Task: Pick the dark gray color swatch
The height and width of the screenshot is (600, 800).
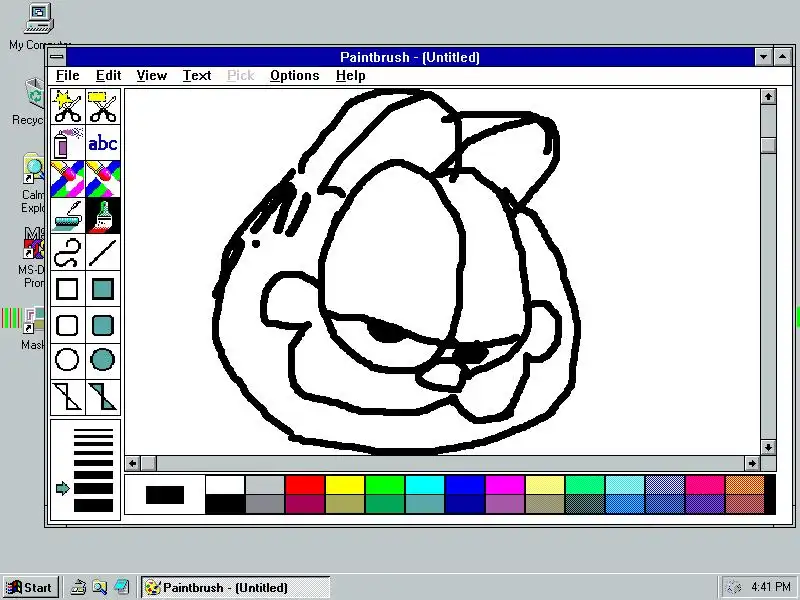Action: click(x=265, y=504)
